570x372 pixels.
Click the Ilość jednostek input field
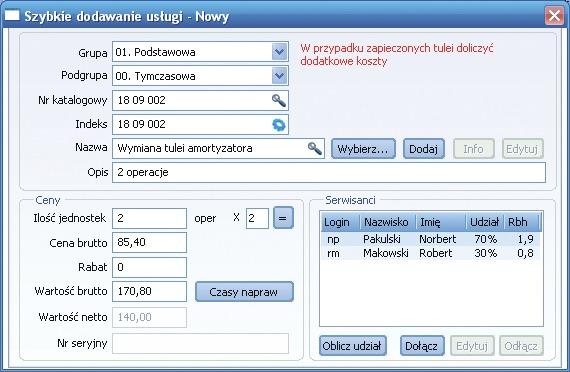[149, 218]
